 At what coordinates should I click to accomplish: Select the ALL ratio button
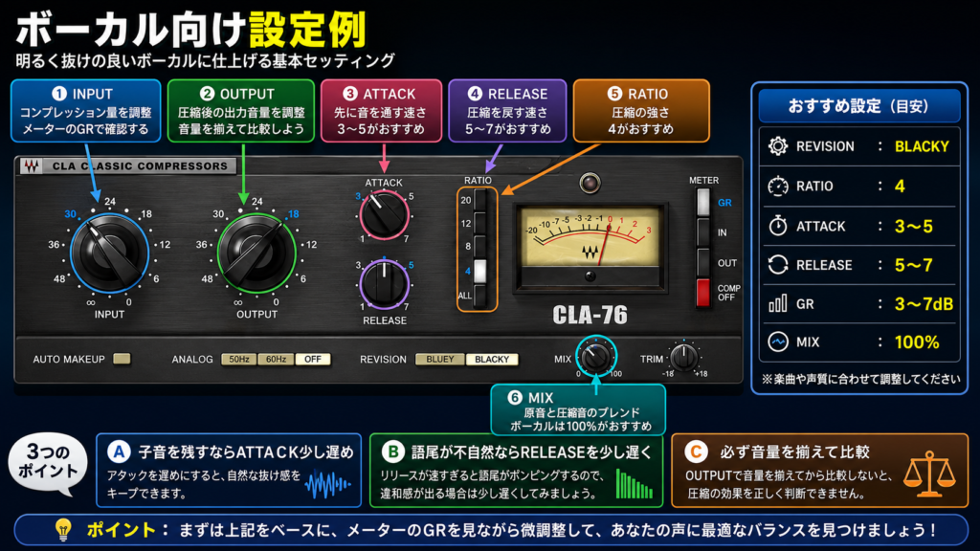point(480,295)
